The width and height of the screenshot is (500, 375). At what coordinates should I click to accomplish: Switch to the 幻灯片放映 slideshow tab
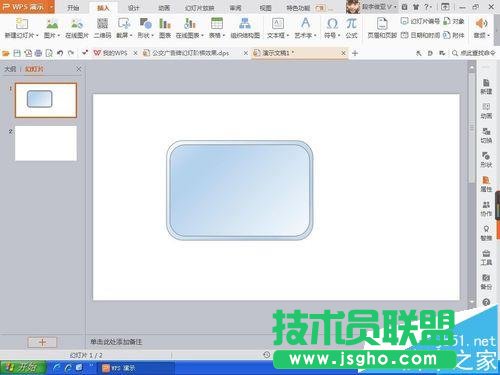click(x=199, y=8)
